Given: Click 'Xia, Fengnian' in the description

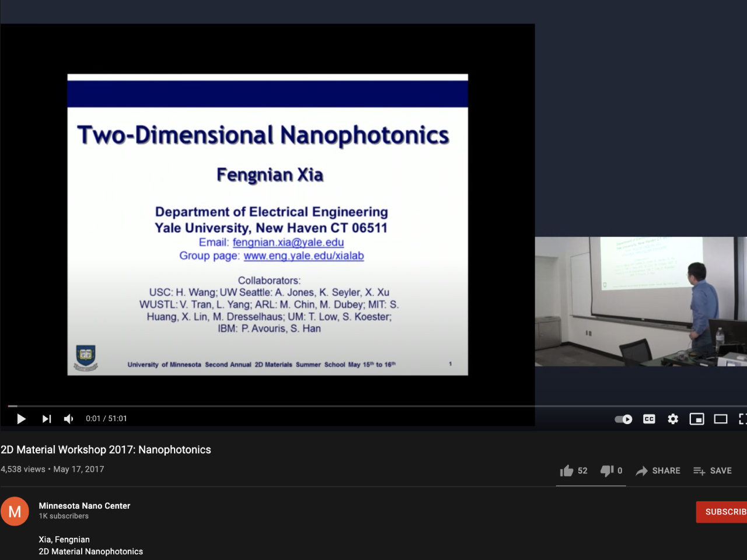Looking at the screenshot, I should point(64,540).
